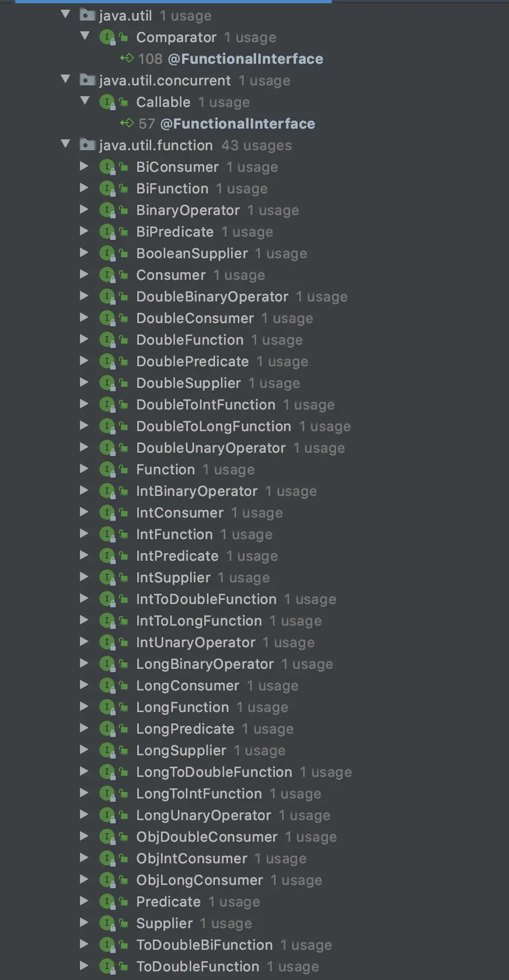The height and width of the screenshot is (980, 509).
Task: Click the 43 usages label for java.util.function
Action: [256, 145]
